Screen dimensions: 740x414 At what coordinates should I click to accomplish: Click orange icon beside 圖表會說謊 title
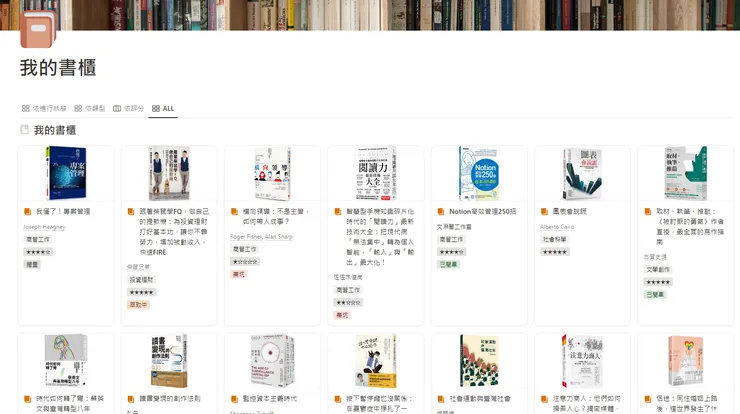(544, 211)
